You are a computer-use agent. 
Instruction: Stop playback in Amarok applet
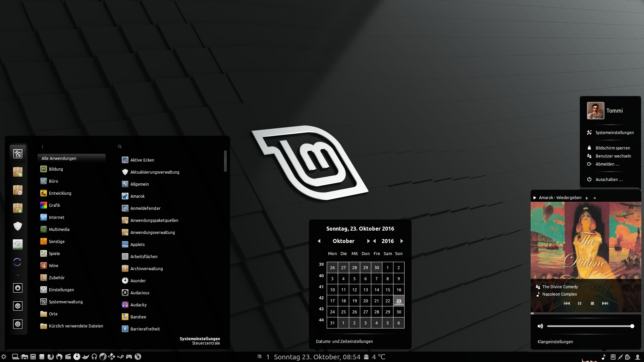tap(592, 303)
